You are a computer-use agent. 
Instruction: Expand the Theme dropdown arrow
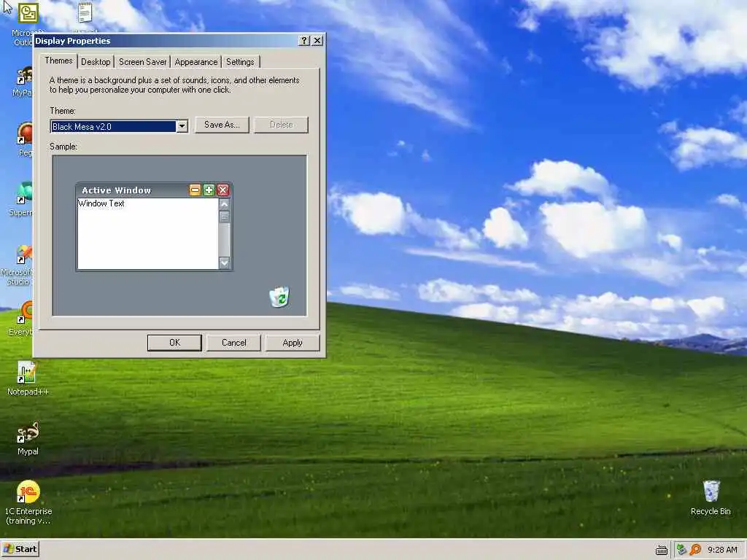click(182, 126)
